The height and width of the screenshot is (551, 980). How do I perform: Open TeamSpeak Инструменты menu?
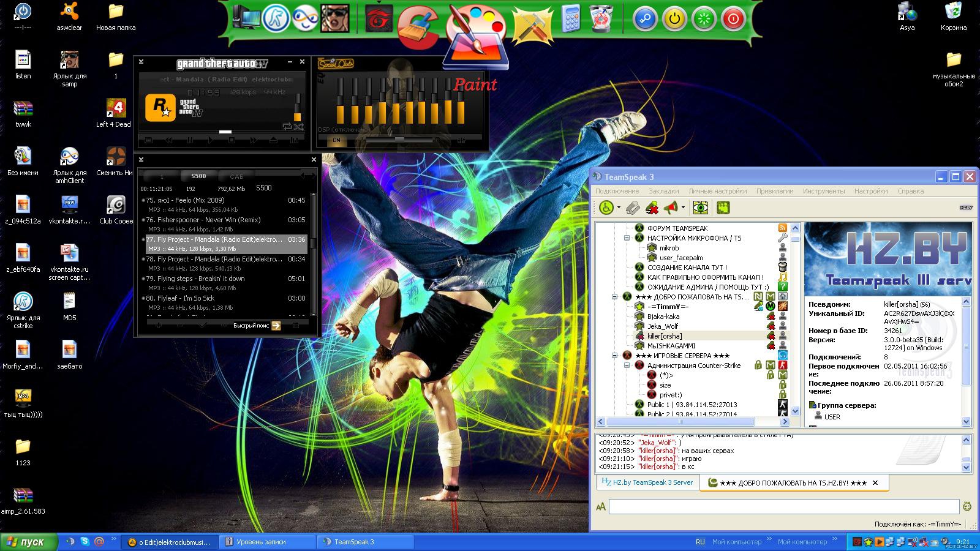pyautogui.click(x=823, y=191)
